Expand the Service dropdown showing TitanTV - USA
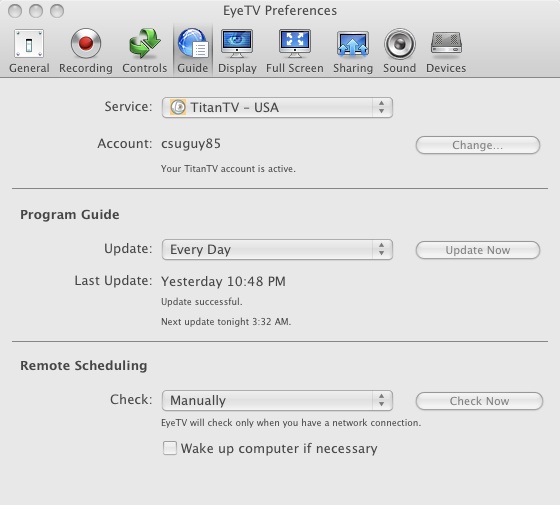Screen dimensions: 560x505 tap(277, 108)
